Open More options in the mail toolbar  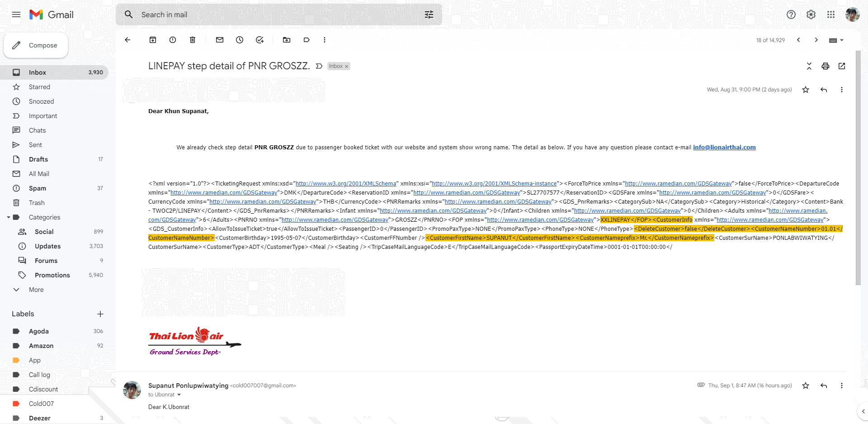click(325, 40)
